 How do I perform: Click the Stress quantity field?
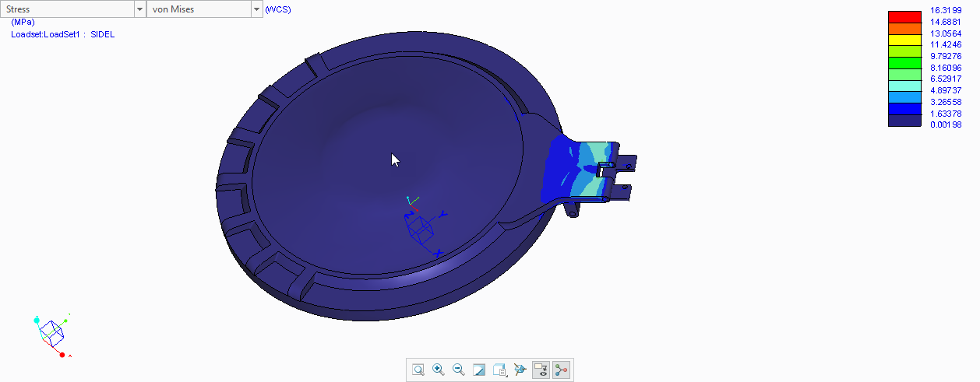click(x=68, y=9)
